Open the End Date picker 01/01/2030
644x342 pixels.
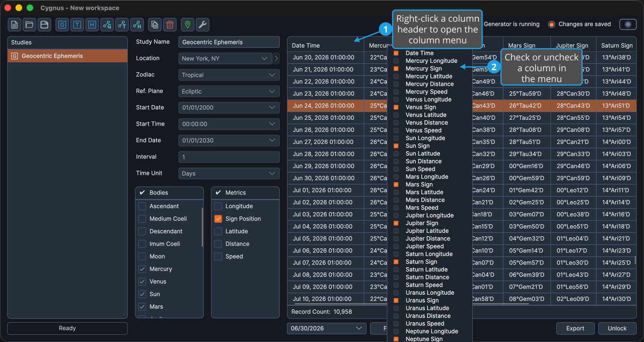point(229,141)
